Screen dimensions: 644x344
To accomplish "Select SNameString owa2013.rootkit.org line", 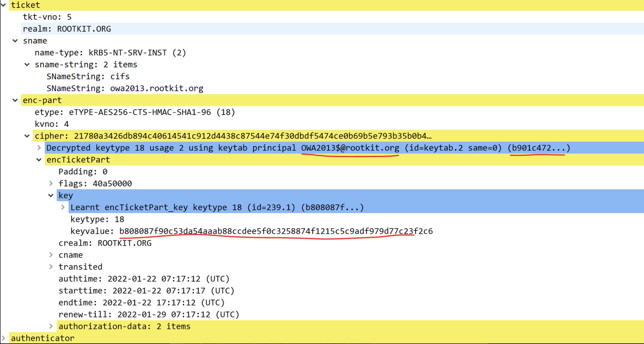I will [125, 88].
